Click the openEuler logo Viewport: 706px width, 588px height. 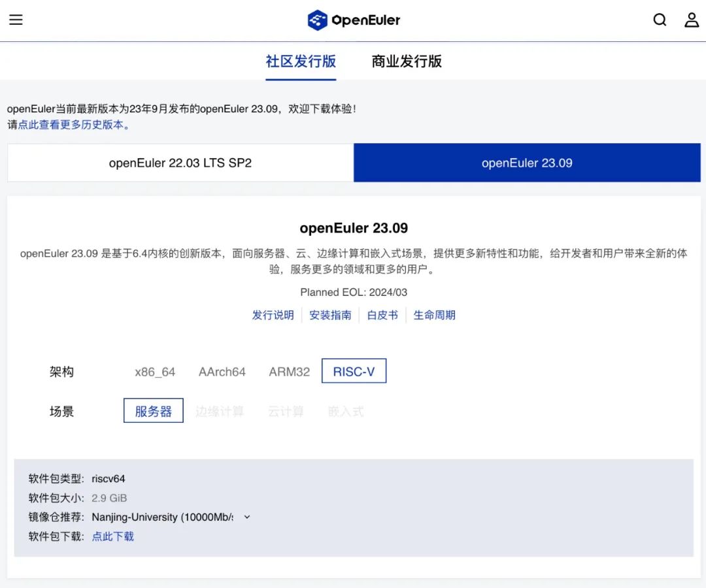[x=354, y=20]
